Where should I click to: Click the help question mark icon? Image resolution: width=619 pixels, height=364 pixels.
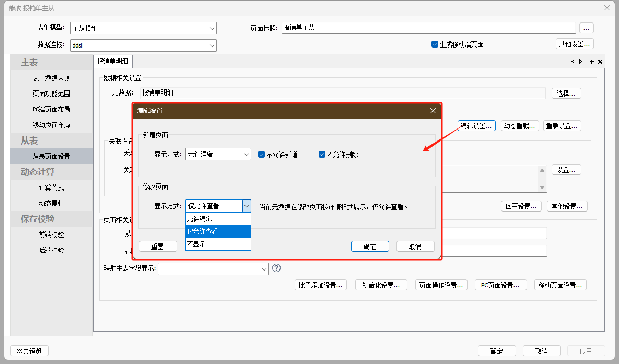pyautogui.click(x=276, y=268)
